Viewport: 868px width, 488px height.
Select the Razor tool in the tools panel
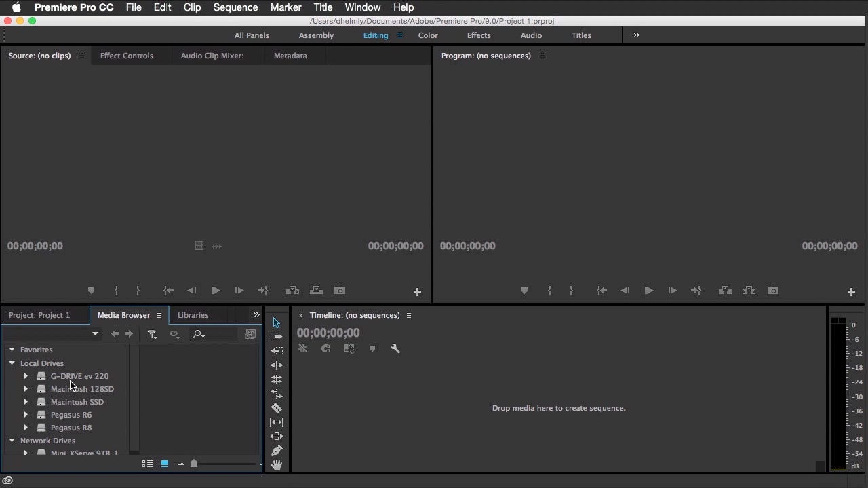click(x=277, y=408)
